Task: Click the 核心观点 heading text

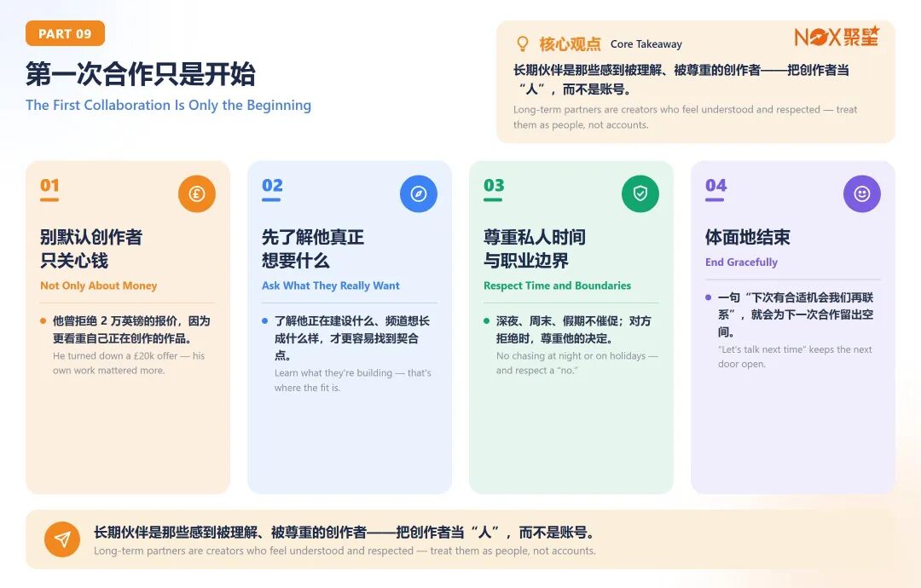Action: coord(570,44)
